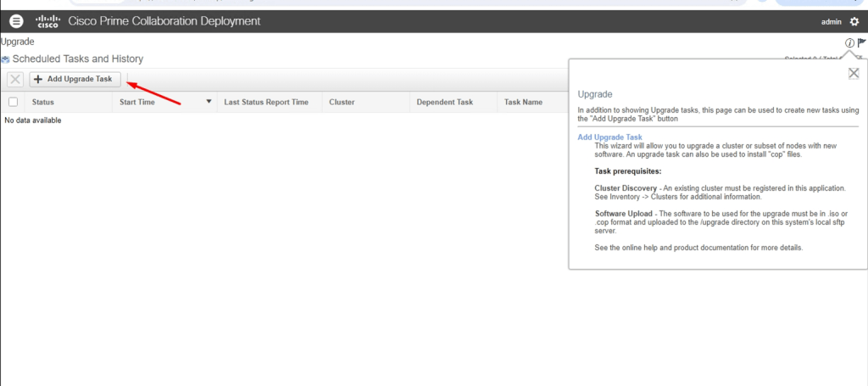Sort by the Status column header
Viewport: 868px width, 386px height.
[x=43, y=102]
